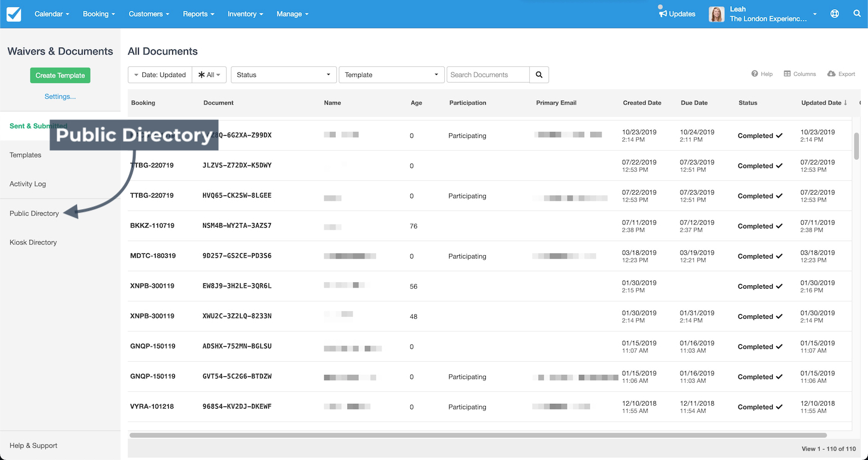Open document 9D257-GS2CE-PD3S6

237,256
